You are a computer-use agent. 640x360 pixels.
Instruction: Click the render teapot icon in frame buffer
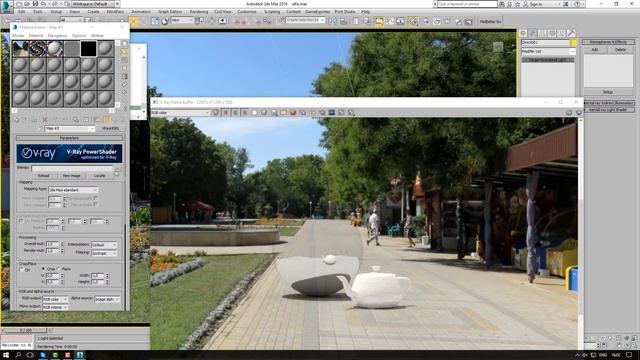(x=578, y=112)
